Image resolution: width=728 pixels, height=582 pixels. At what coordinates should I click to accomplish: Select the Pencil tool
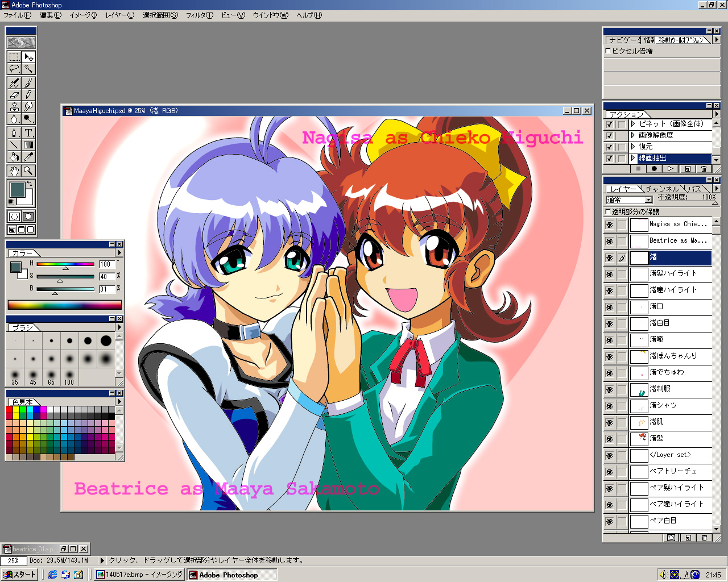pos(28,95)
